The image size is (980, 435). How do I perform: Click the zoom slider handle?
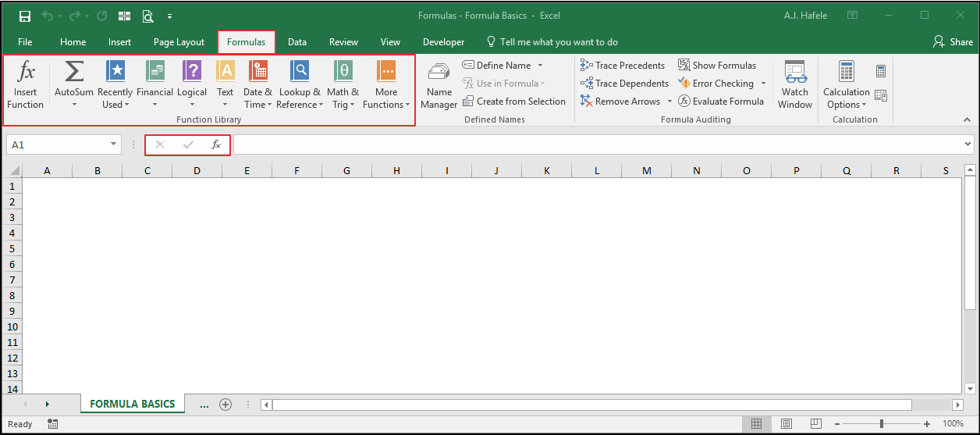click(882, 424)
